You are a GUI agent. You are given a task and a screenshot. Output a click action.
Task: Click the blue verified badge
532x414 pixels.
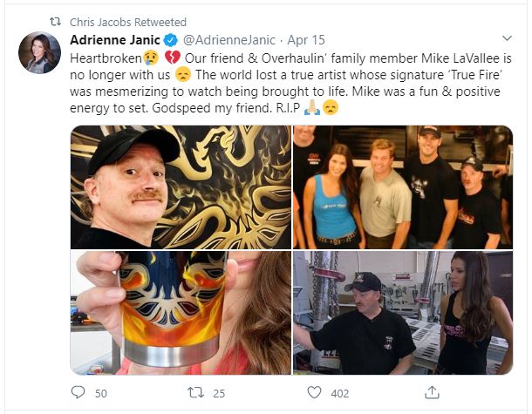click(x=172, y=40)
